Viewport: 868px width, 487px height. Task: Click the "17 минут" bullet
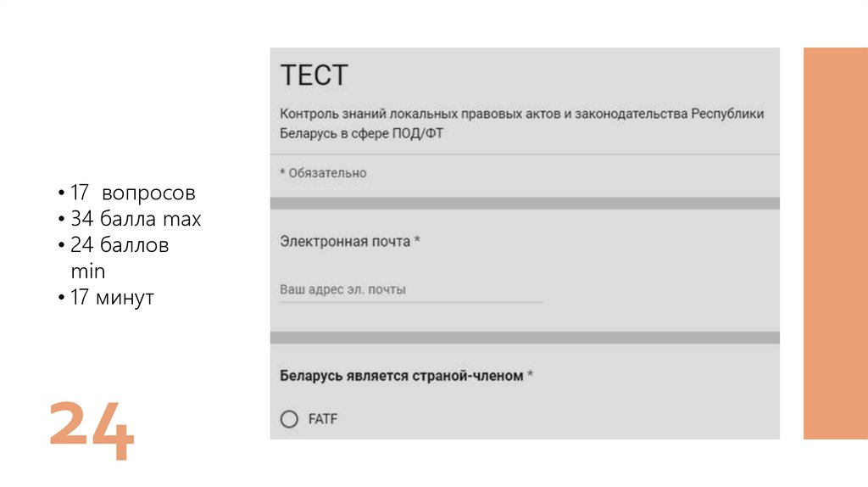(112, 298)
